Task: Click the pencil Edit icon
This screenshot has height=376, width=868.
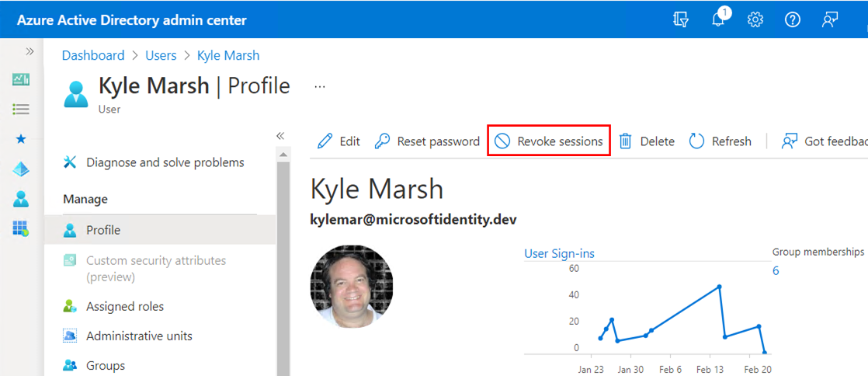Action: [x=325, y=141]
